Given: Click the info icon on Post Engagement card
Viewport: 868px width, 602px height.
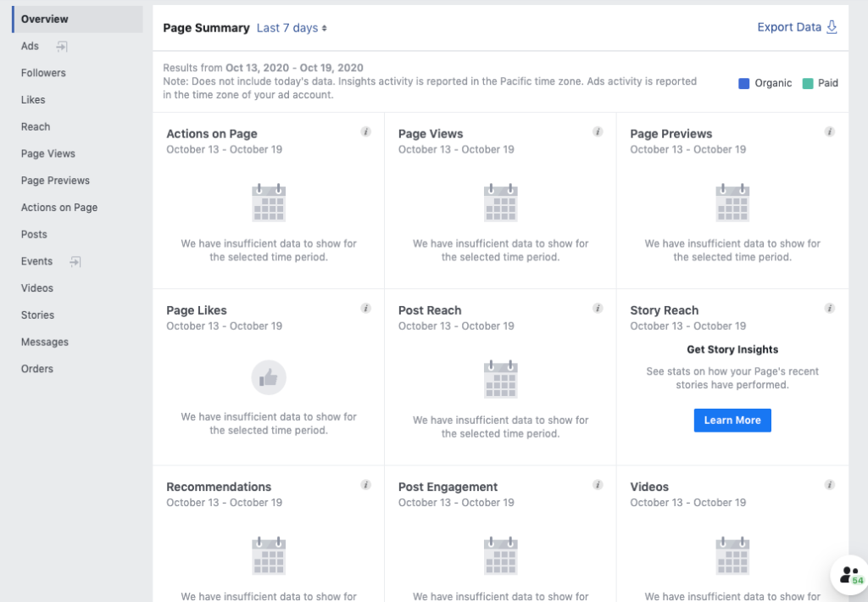Looking at the screenshot, I should 598,485.
